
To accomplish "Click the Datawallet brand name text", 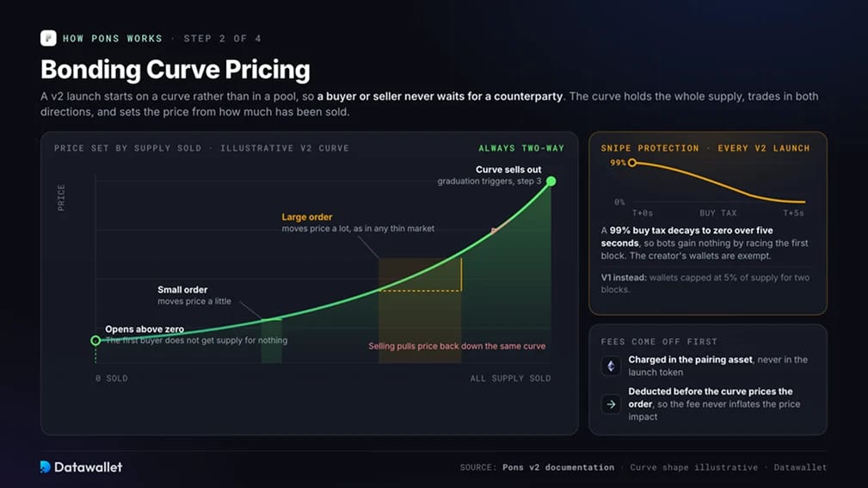I will (88, 467).
